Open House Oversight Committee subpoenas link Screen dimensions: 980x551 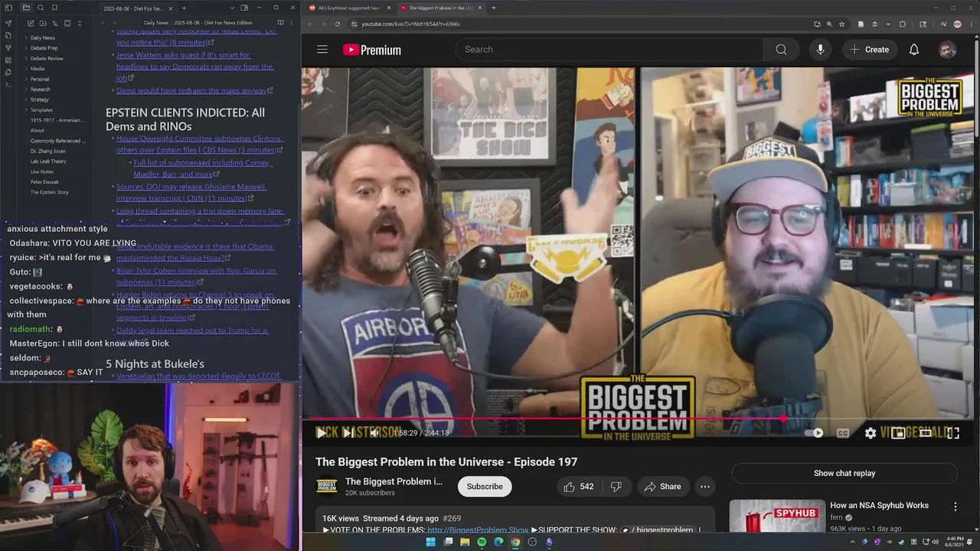[200, 145]
